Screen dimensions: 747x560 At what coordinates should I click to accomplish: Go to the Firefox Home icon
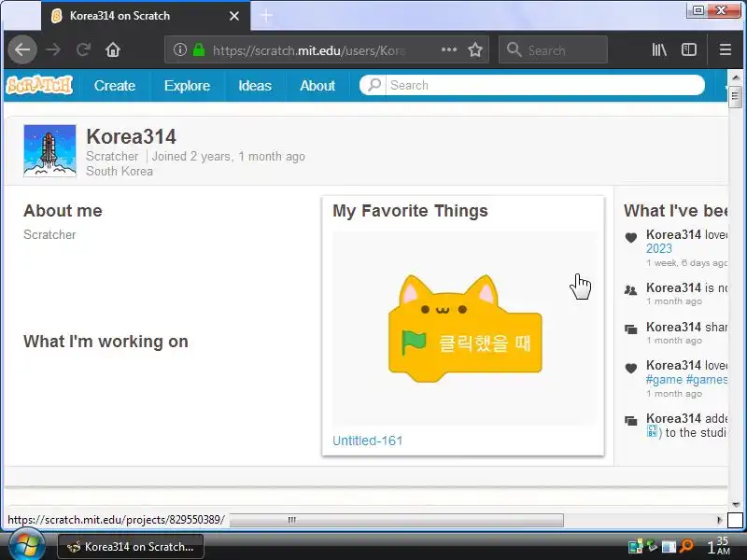(x=113, y=49)
